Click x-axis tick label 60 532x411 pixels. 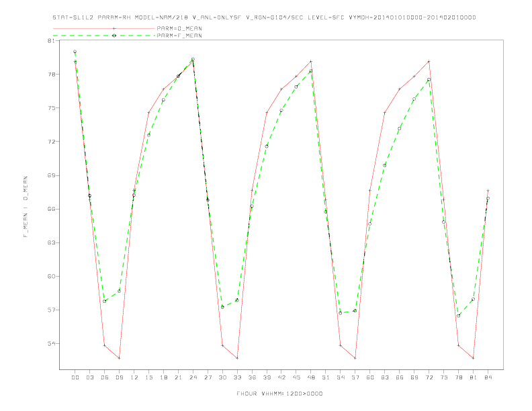370,377
